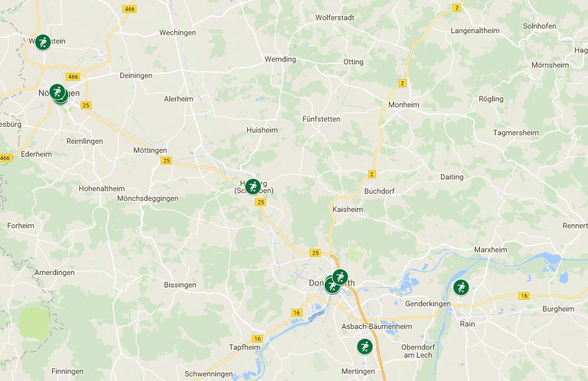This screenshot has width=588, height=381.
Task: Click the Wemding town label
Action: point(280,59)
